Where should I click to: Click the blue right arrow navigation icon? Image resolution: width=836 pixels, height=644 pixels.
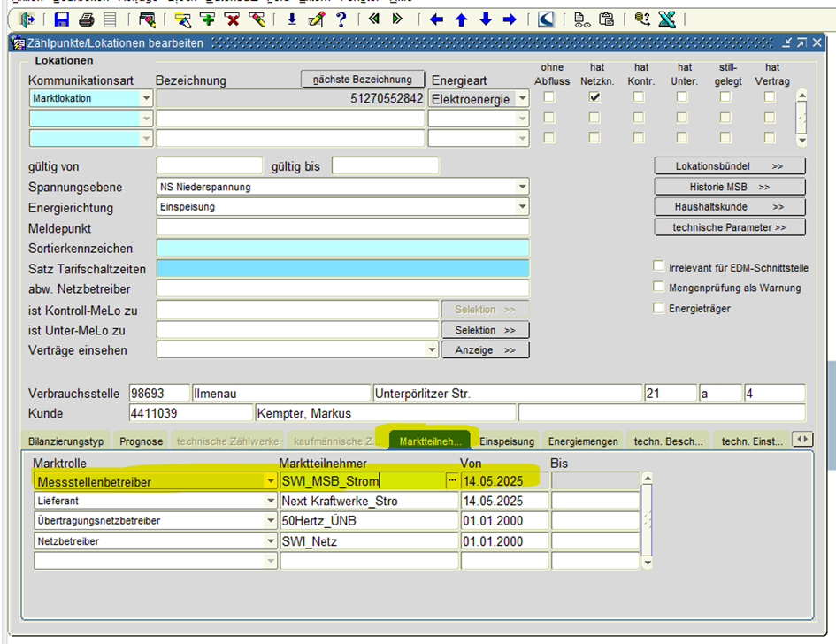click(x=510, y=19)
